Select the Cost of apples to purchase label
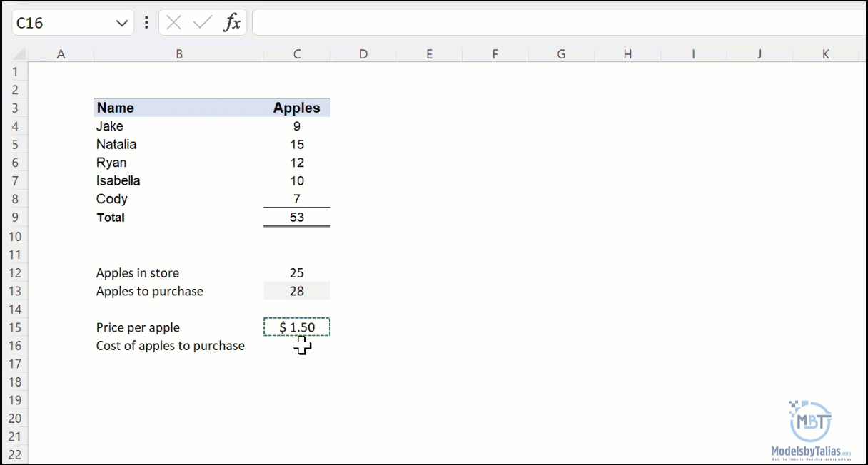 click(x=170, y=345)
